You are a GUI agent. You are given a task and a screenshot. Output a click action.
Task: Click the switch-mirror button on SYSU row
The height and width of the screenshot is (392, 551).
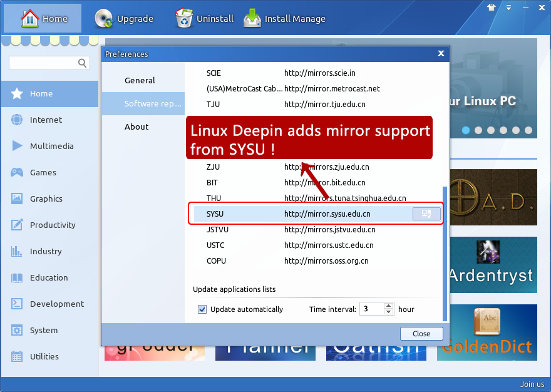click(x=426, y=214)
